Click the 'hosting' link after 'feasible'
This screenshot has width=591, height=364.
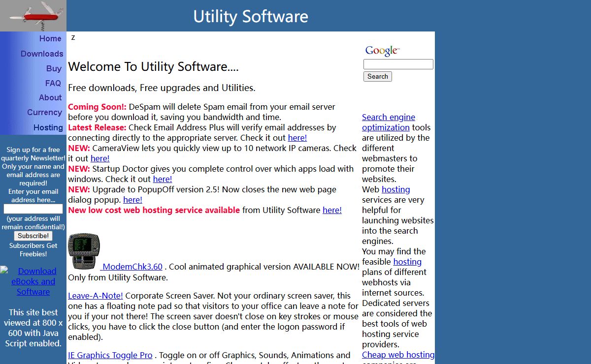(407, 262)
